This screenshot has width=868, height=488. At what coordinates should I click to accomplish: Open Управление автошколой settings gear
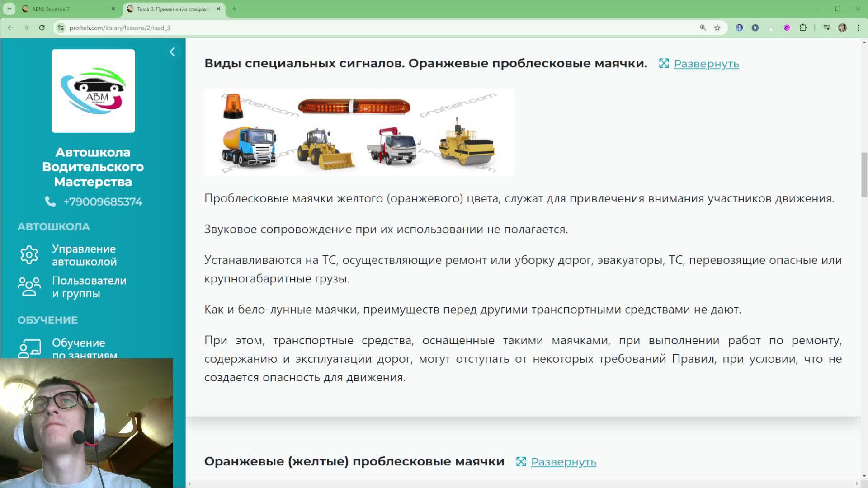29,255
